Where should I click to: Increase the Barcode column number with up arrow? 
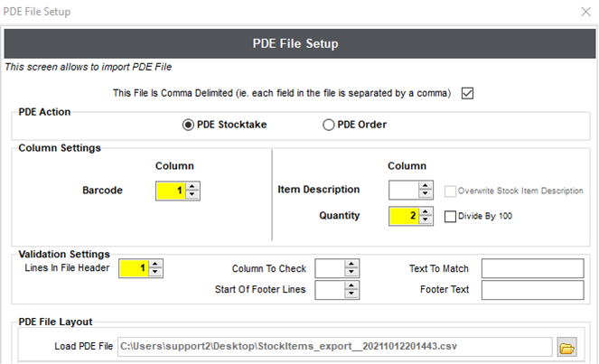[x=192, y=187]
